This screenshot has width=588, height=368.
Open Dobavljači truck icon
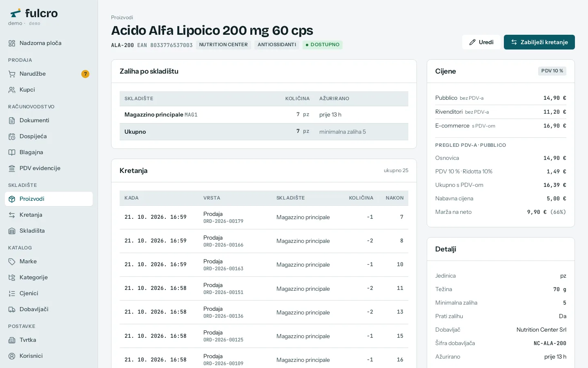coord(12,310)
